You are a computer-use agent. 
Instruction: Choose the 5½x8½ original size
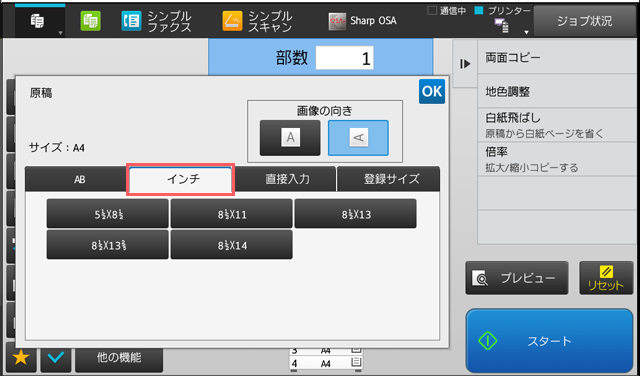pos(107,214)
